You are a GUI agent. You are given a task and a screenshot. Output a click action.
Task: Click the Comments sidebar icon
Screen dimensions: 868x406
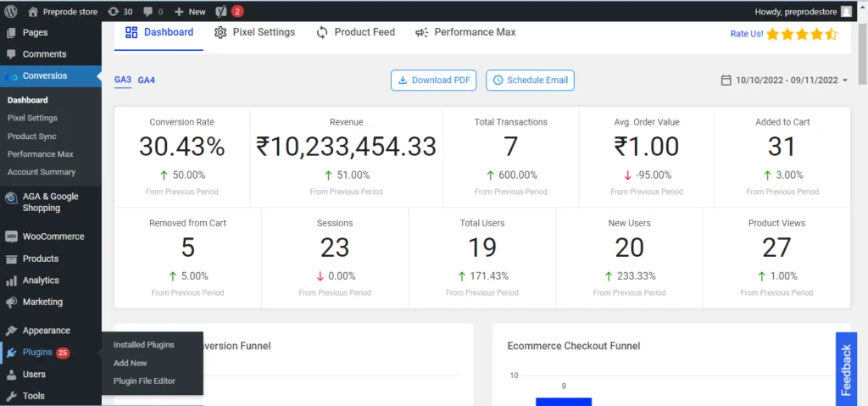pyautogui.click(x=11, y=54)
